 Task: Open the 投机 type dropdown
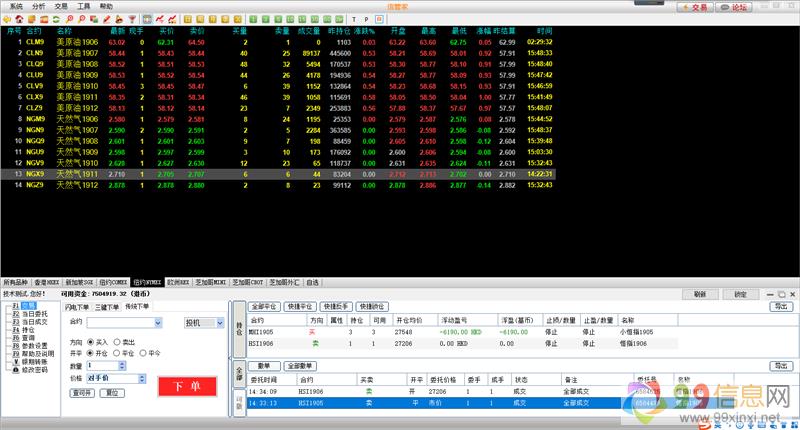point(220,323)
